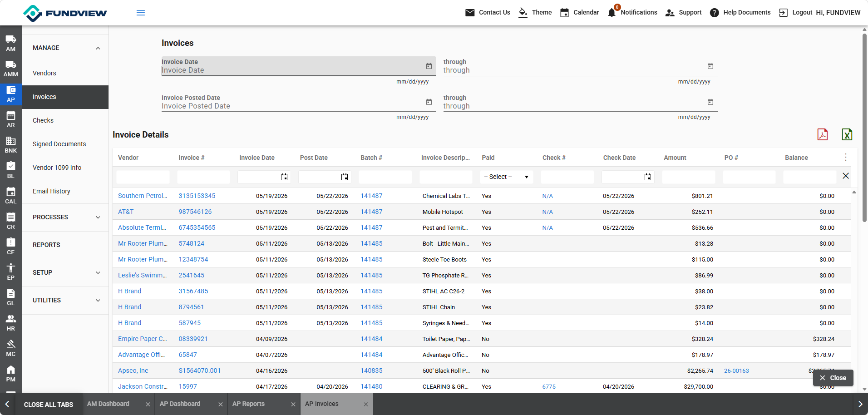Viewport: 868px width, 415px height.
Task: Clear all column filters X icon
Action: 846,176
